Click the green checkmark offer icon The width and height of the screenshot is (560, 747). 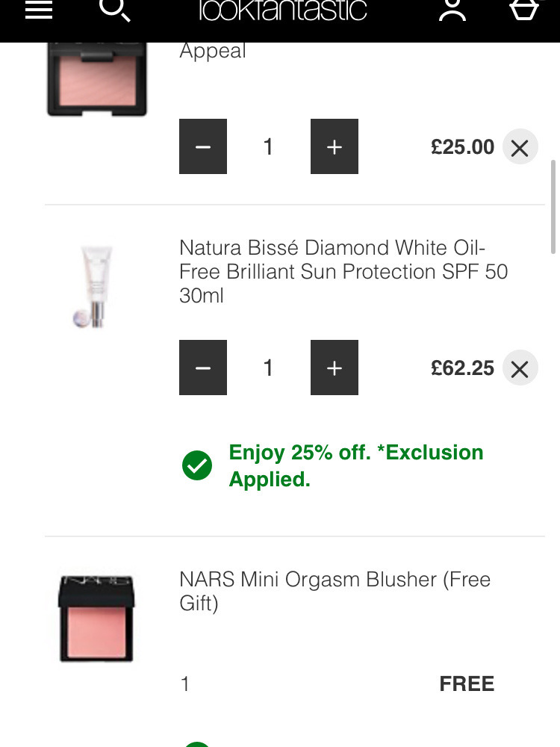pos(197,465)
